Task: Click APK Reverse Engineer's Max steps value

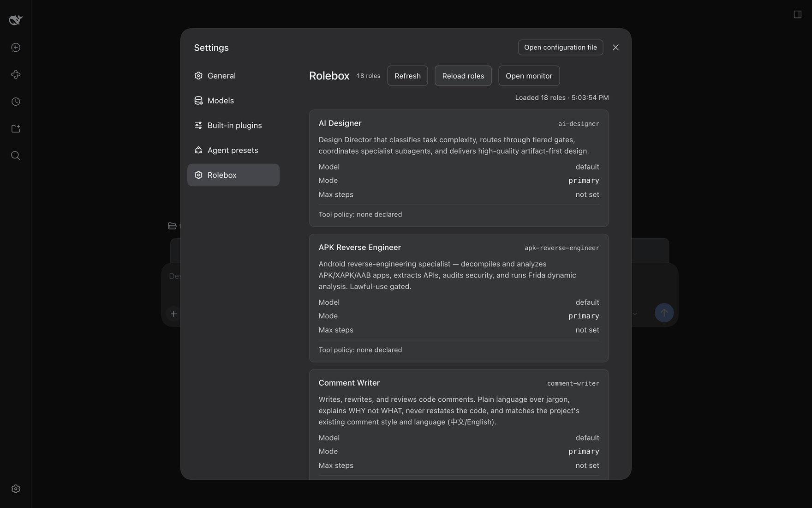Action: (587, 330)
